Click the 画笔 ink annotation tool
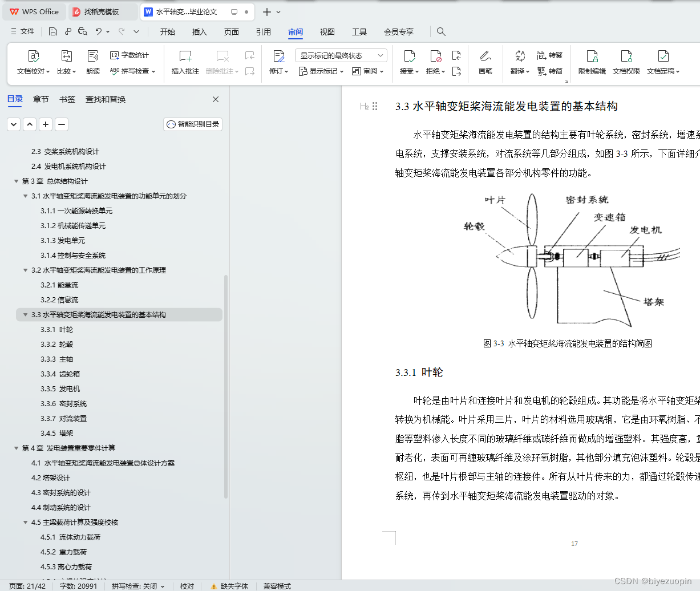Viewport: 700px width, 591px height. coord(485,63)
